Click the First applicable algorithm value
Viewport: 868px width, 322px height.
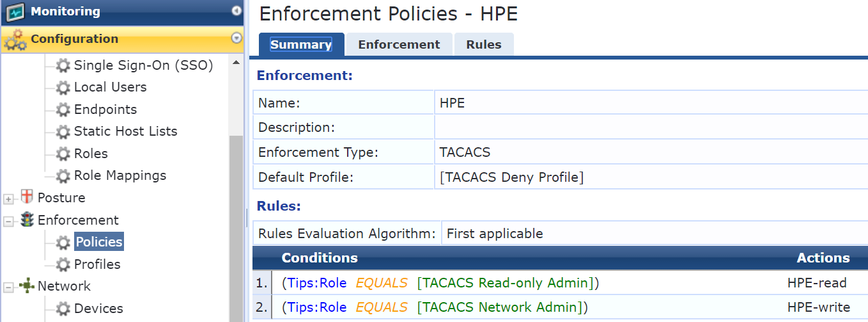(x=495, y=234)
